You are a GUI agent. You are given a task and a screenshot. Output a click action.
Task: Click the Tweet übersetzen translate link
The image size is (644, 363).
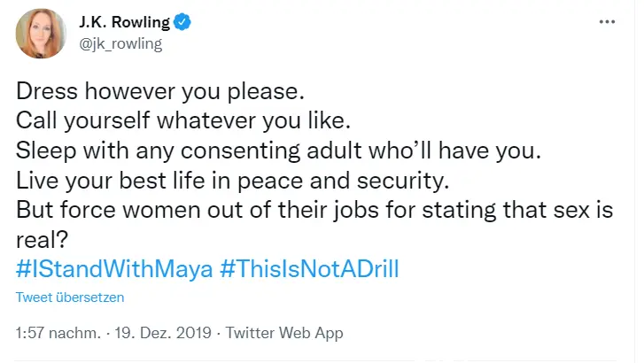(70, 297)
